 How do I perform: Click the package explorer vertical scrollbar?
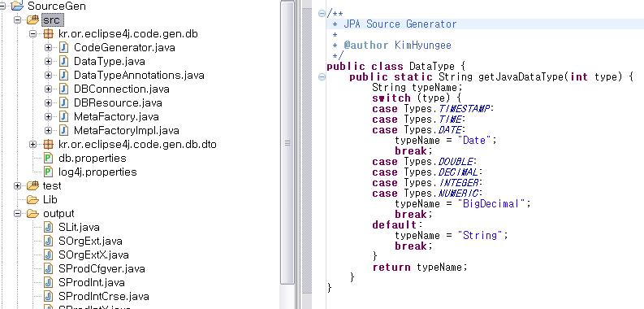pyautogui.click(x=287, y=142)
